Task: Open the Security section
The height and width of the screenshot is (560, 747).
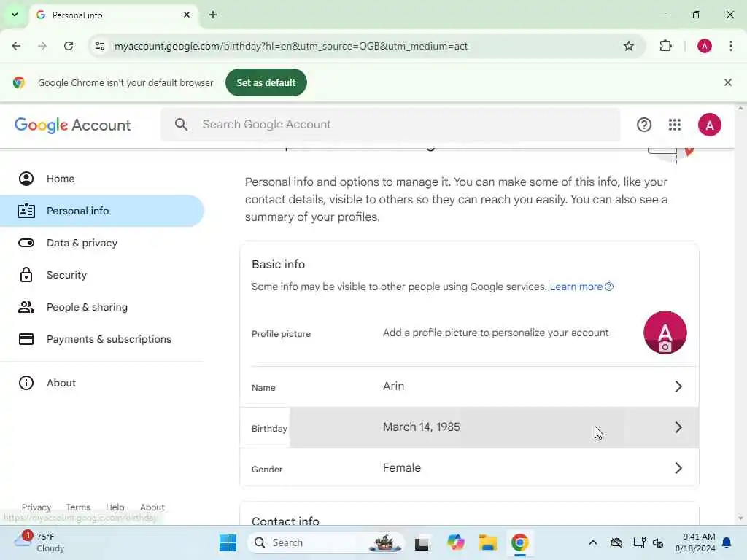Action: point(102,275)
